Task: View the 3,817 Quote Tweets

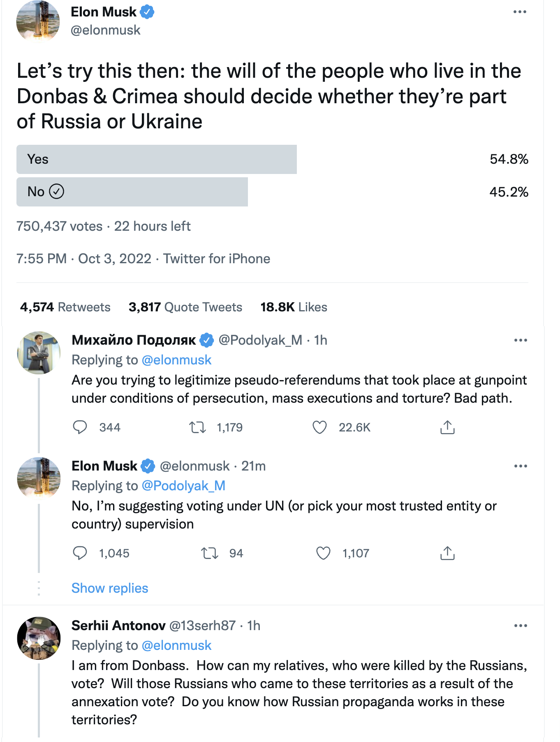Action: pyautogui.click(x=185, y=307)
